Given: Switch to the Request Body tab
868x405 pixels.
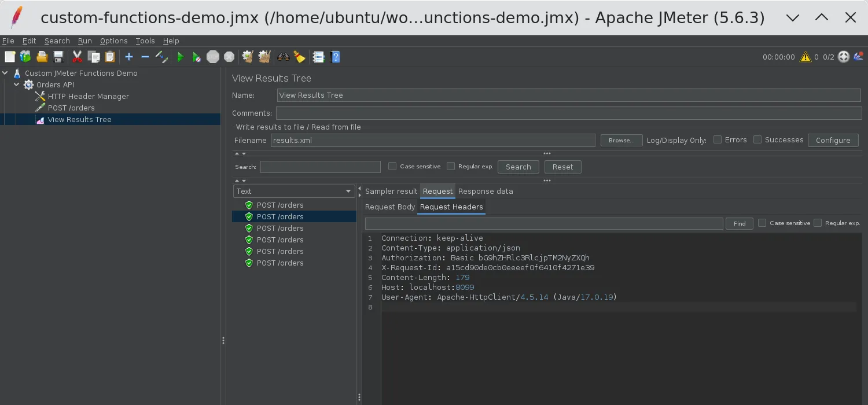Looking at the screenshot, I should 390,207.
